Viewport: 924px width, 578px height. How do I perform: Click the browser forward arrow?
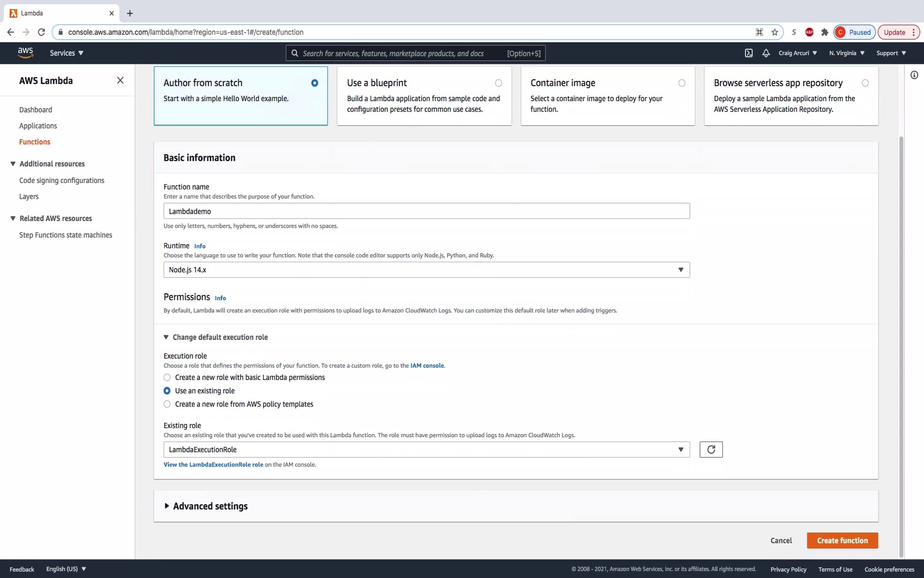coord(26,32)
